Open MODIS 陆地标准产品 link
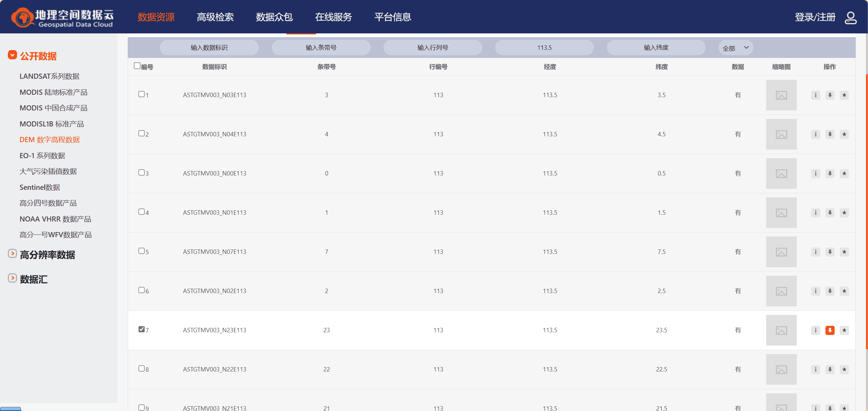The image size is (868, 411). [x=53, y=92]
